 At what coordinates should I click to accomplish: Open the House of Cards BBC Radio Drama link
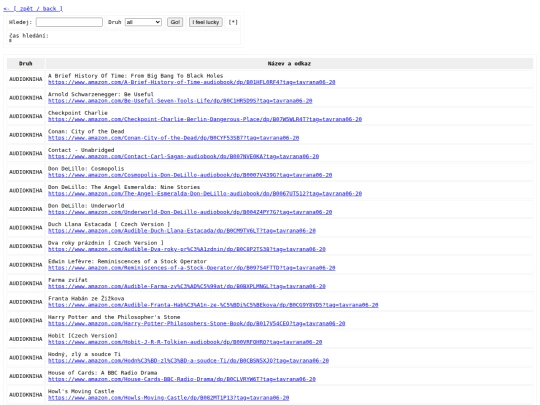pyautogui.click(x=182, y=380)
